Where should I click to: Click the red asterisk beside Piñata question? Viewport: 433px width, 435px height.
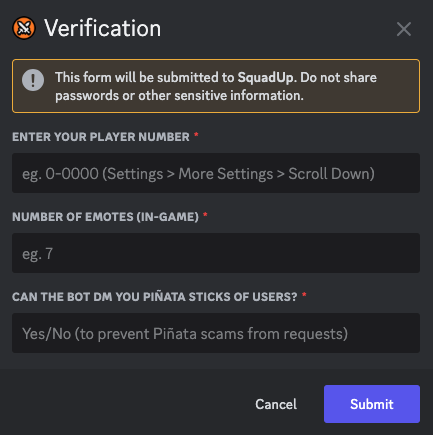pos(304,295)
